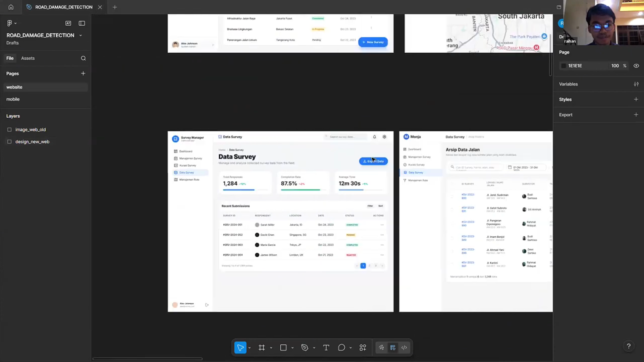The height and width of the screenshot is (362, 644).
Task: Click the 1E1E1E page color swatch
Action: pos(563,66)
